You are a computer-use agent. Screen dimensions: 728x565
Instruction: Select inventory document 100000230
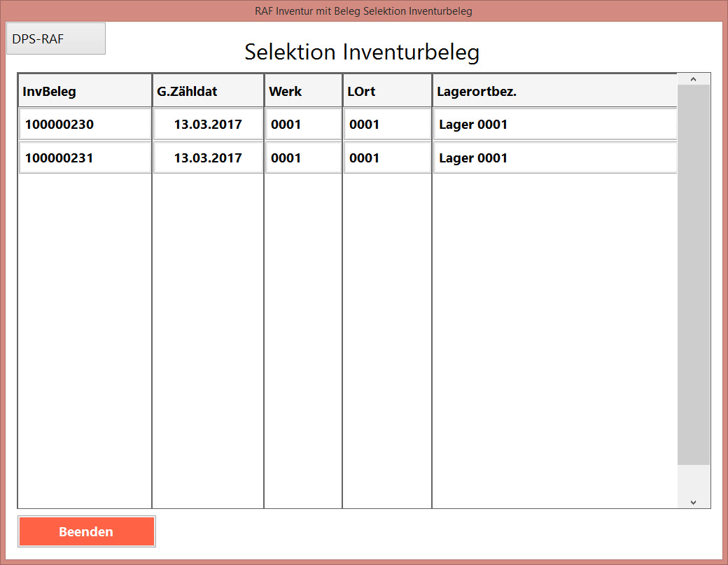(85, 125)
